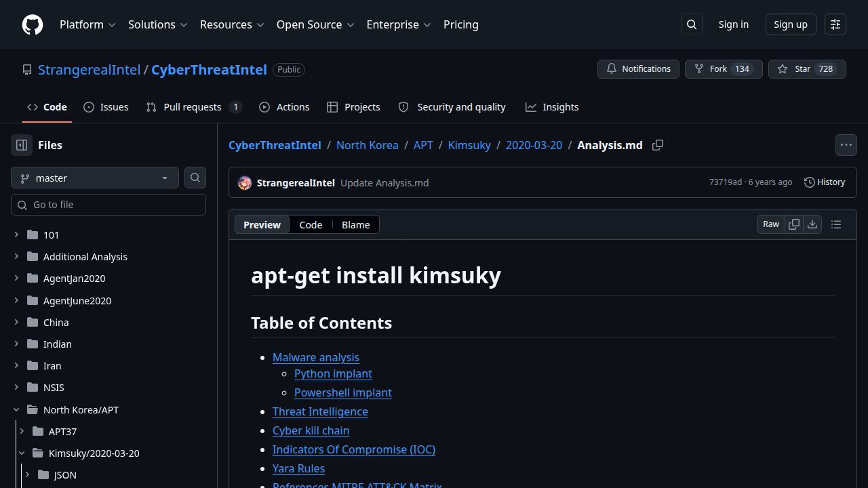Open the Projects tab

(x=353, y=107)
